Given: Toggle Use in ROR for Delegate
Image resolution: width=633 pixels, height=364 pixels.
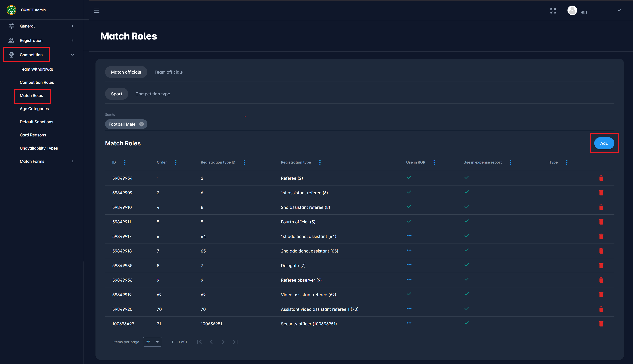Looking at the screenshot, I should 409,265.
